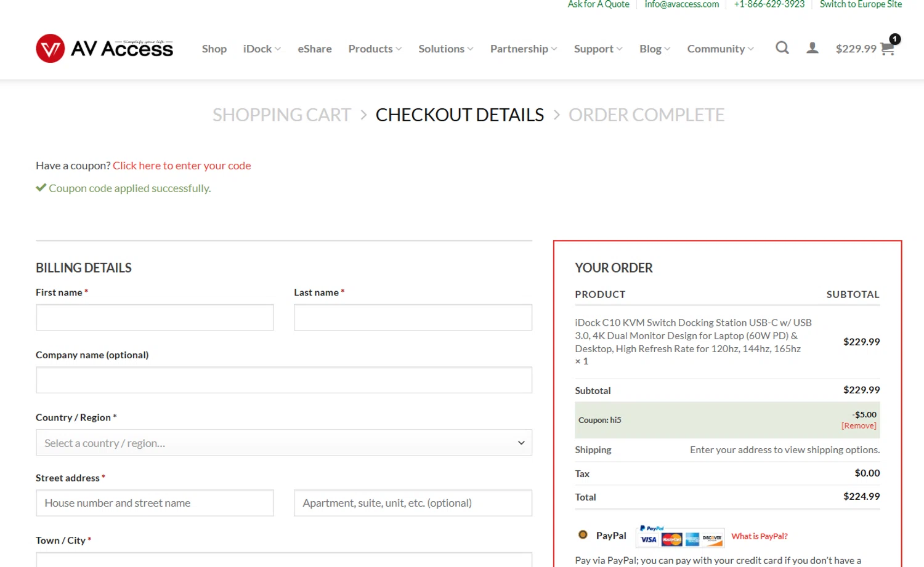Focus the Last name field
Image resolution: width=924 pixels, height=567 pixels.
pyautogui.click(x=413, y=318)
